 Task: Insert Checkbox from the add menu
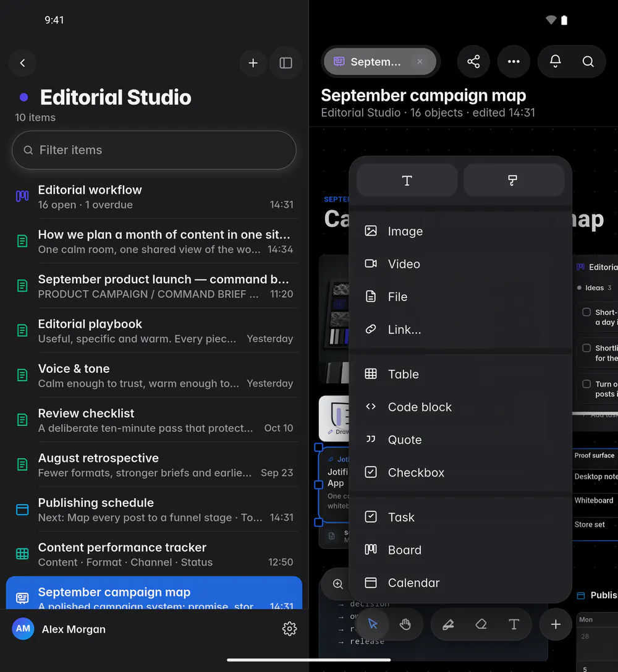click(460, 472)
